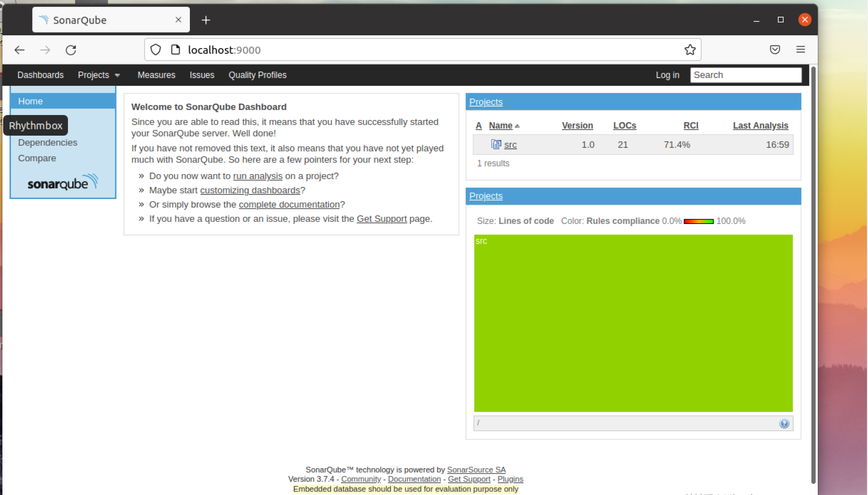Sort projects by RCI column

tap(690, 126)
